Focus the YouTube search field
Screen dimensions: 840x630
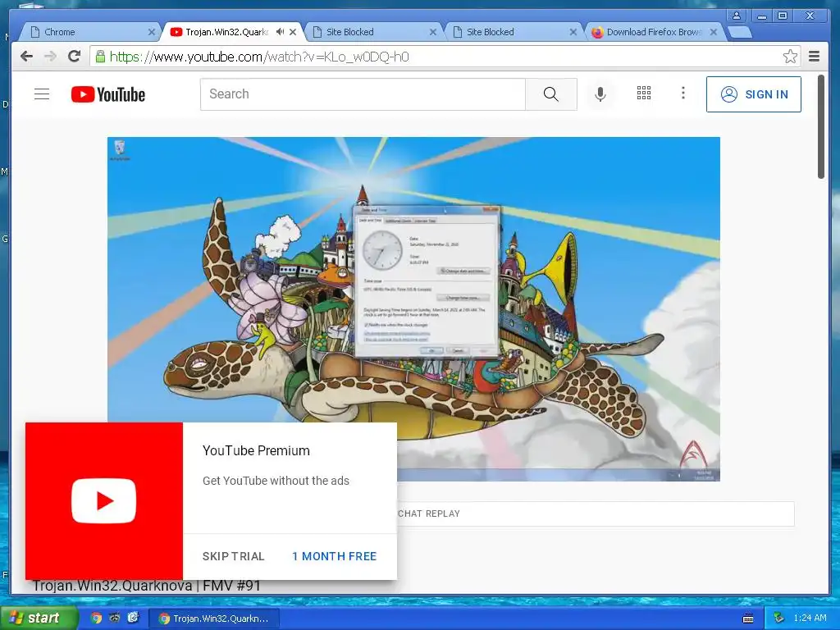click(x=363, y=94)
